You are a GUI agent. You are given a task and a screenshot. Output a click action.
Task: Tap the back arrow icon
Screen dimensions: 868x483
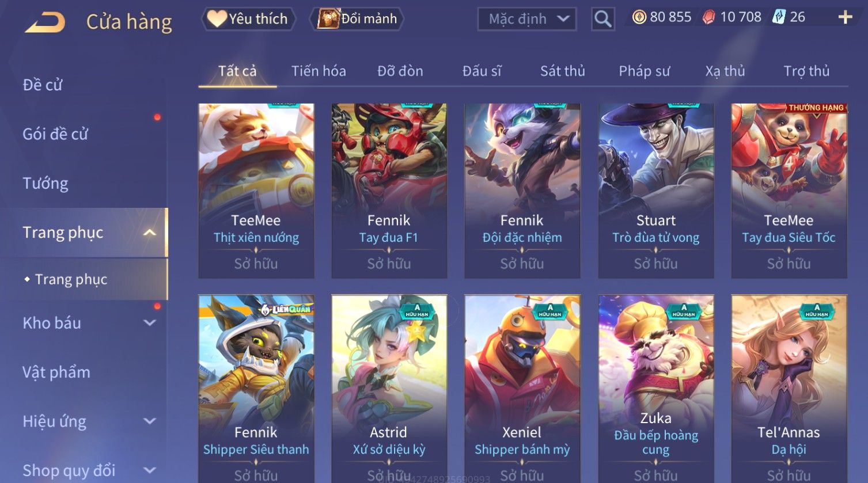coord(45,22)
